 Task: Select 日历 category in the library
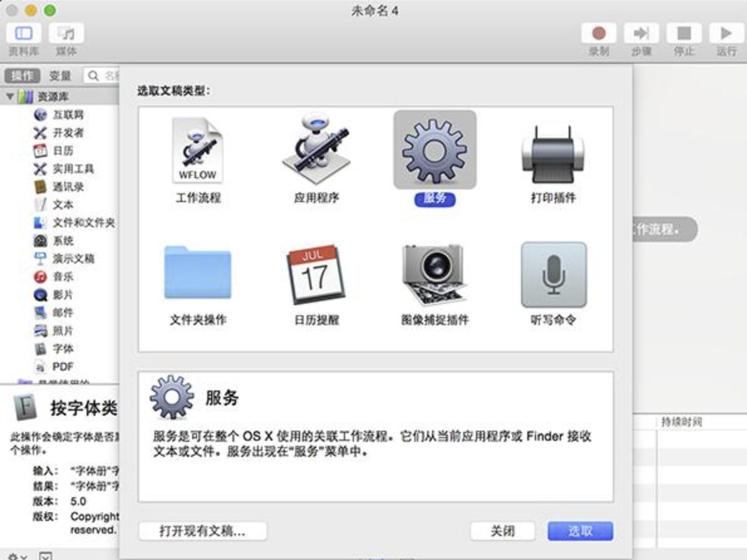[x=53, y=151]
